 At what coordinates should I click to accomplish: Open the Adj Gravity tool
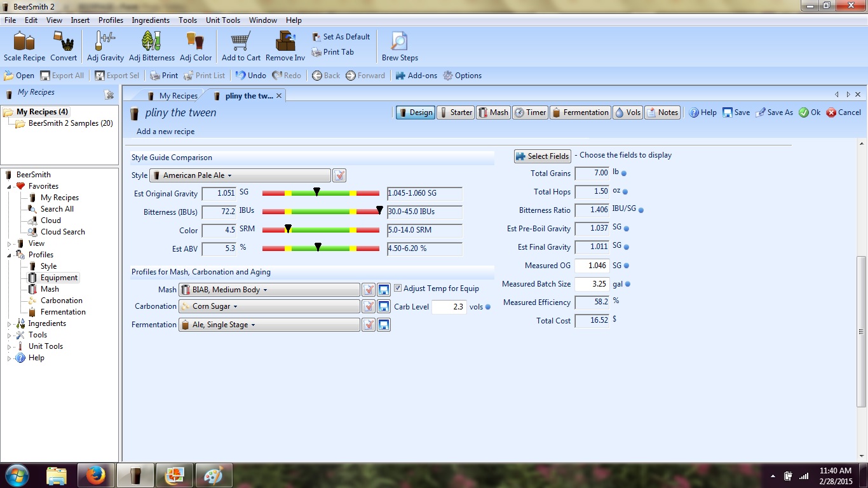click(x=105, y=46)
